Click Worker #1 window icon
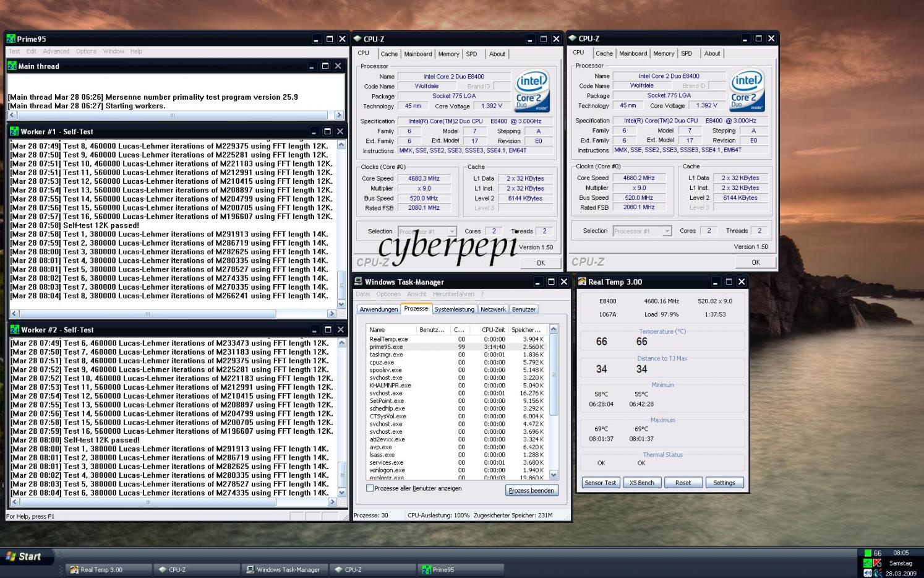 click(14, 131)
